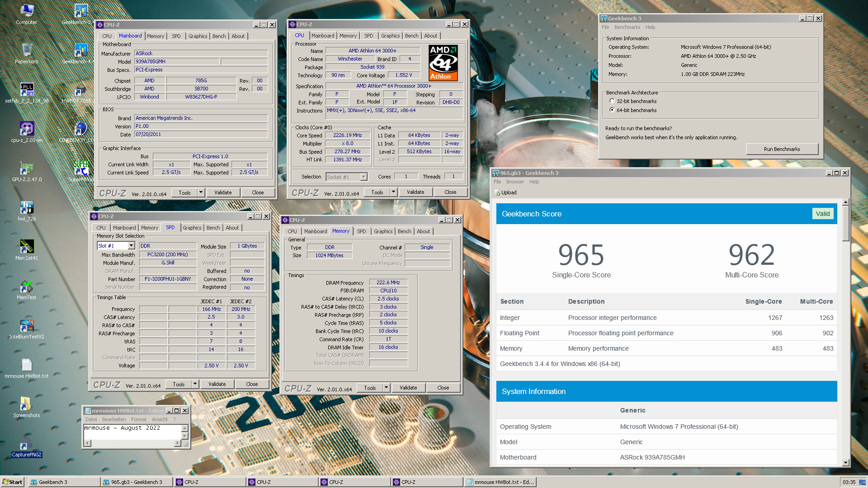Switch to mrmouse HWBot.txt taskbar button
This screenshot has height=488, width=868.
[x=500, y=482]
